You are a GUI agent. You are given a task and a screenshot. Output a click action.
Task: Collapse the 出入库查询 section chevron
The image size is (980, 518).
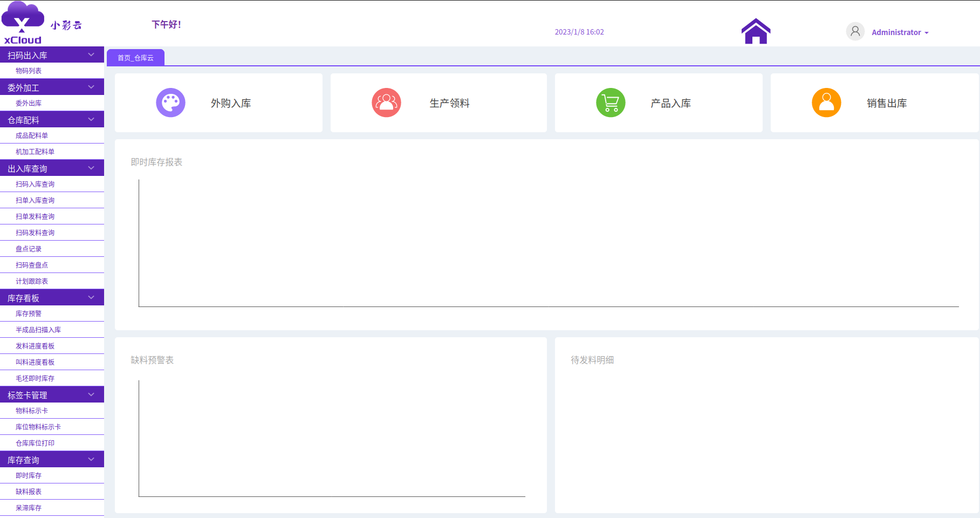(x=91, y=168)
